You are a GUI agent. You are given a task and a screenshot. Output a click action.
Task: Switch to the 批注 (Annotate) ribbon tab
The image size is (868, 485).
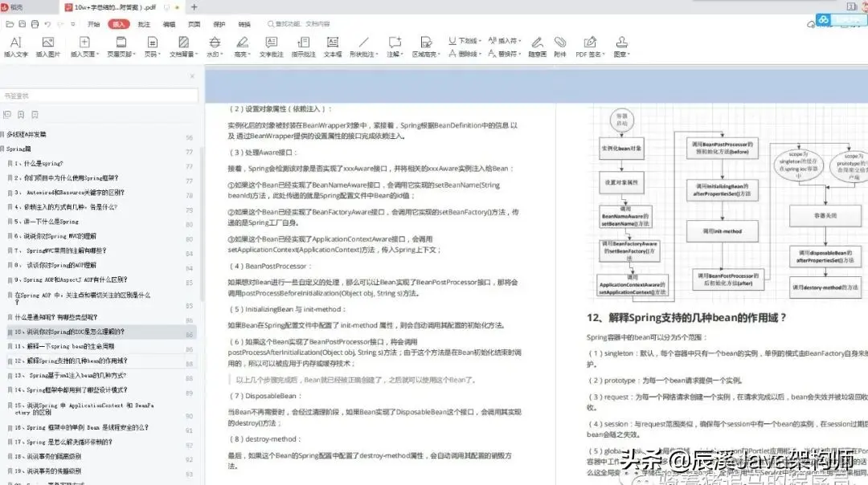tap(144, 24)
